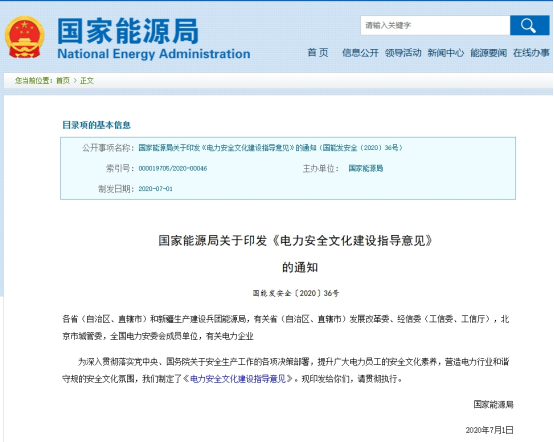The width and height of the screenshot is (554, 442).
Task: Click the national emblem logo
Action: tap(24, 37)
